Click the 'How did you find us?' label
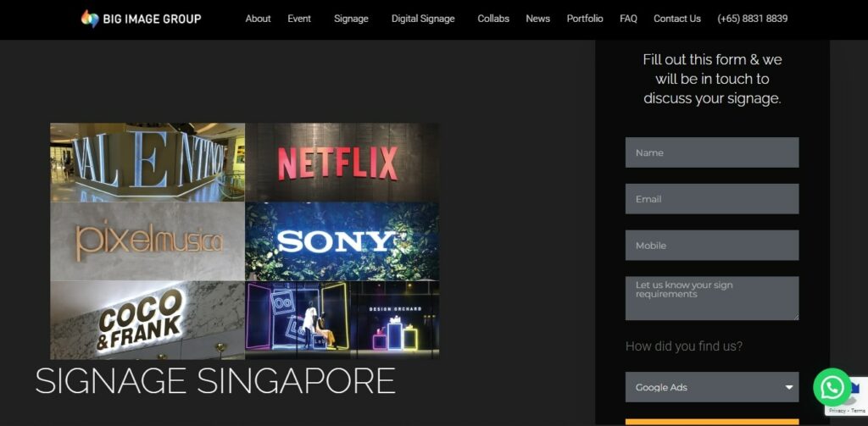The image size is (868, 426). tap(684, 346)
